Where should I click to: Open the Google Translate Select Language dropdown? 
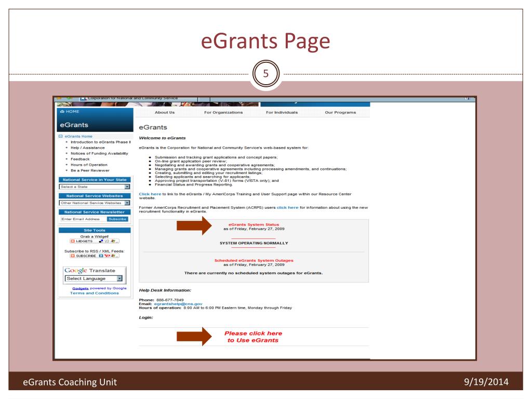pyautogui.click(x=94, y=278)
